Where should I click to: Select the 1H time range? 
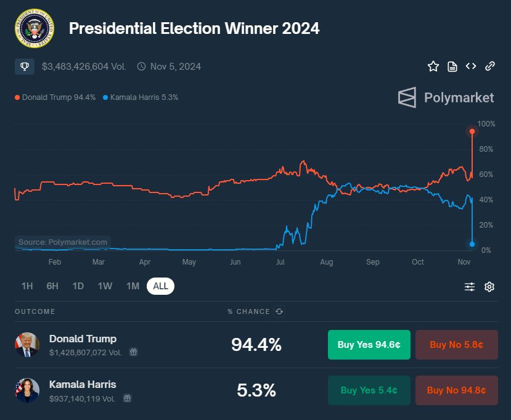click(27, 286)
